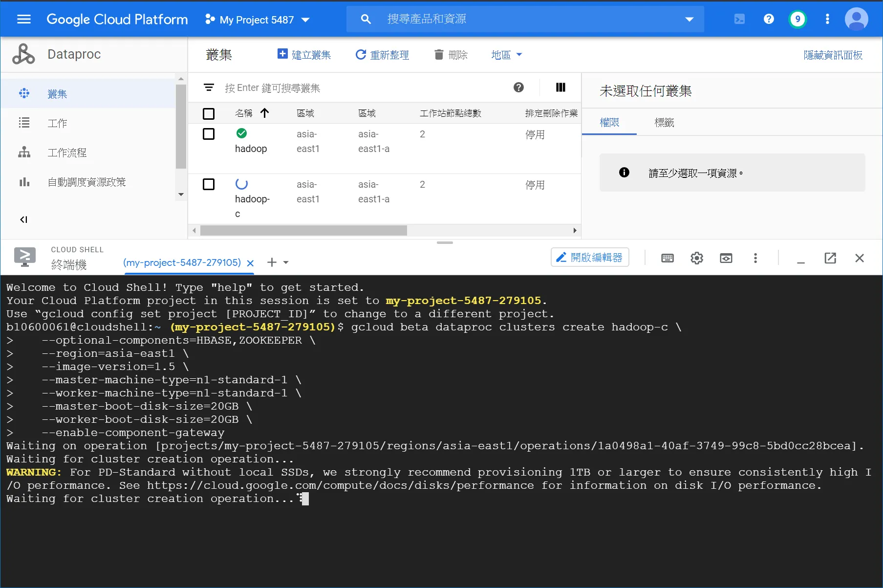Toggle the select-all clusters checkbox
The width and height of the screenshot is (883, 588).
pos(209,113)
